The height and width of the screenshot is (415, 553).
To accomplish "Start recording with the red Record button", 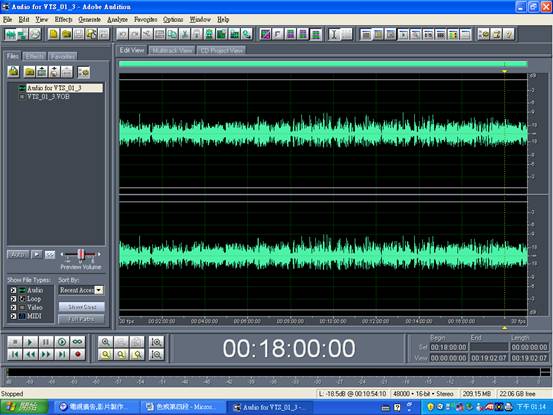I will click(77, 354).
